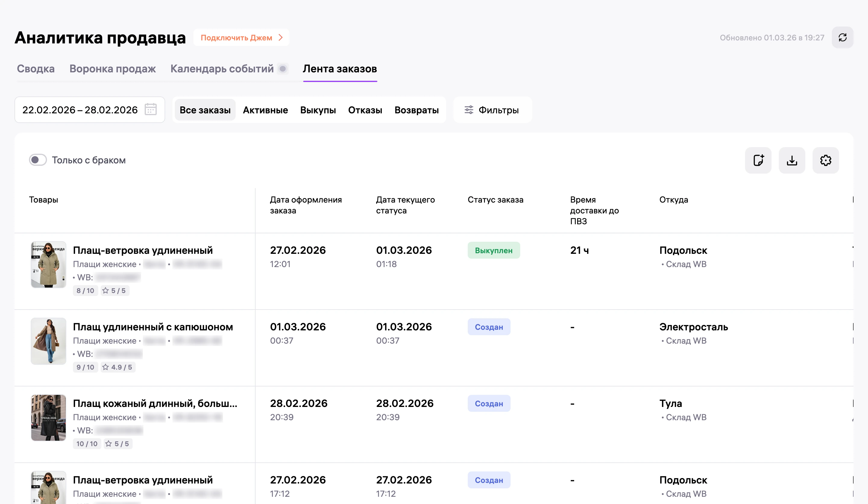Click the refresh data icon

tap(842, 38)
